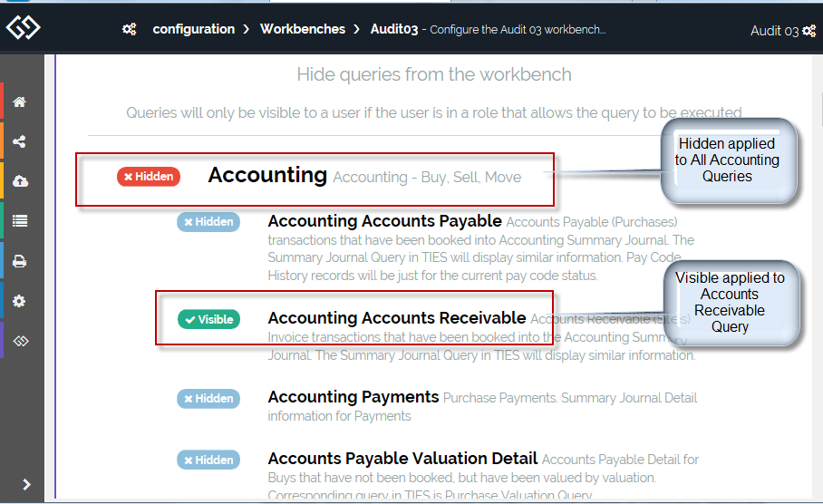Toggle the red Hidden badge for Accounting
The image size is (823, 504).
149,177
